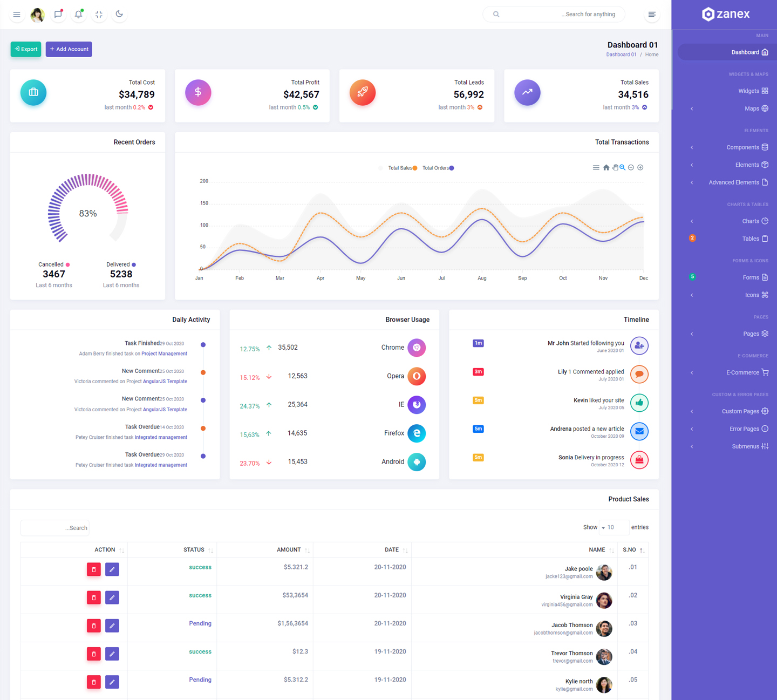This screenshot has width=777, height=700.
Task: Edit Virginia Gray's row
Action: 112,597
